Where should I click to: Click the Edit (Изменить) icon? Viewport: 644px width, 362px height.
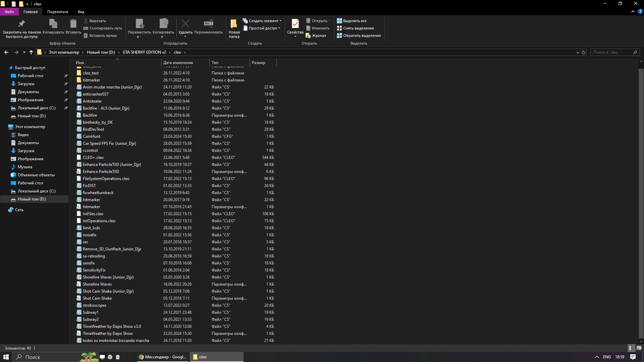[308, 28]
